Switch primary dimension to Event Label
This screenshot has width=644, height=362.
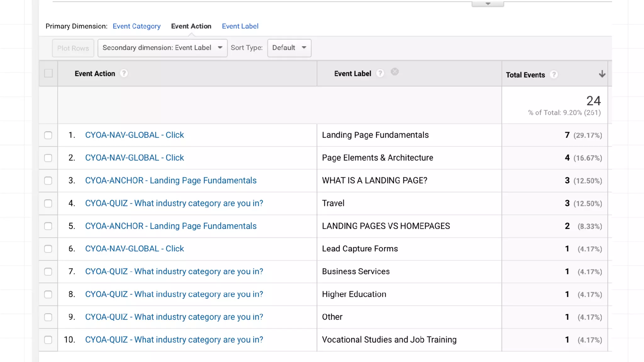click(240, 26)
